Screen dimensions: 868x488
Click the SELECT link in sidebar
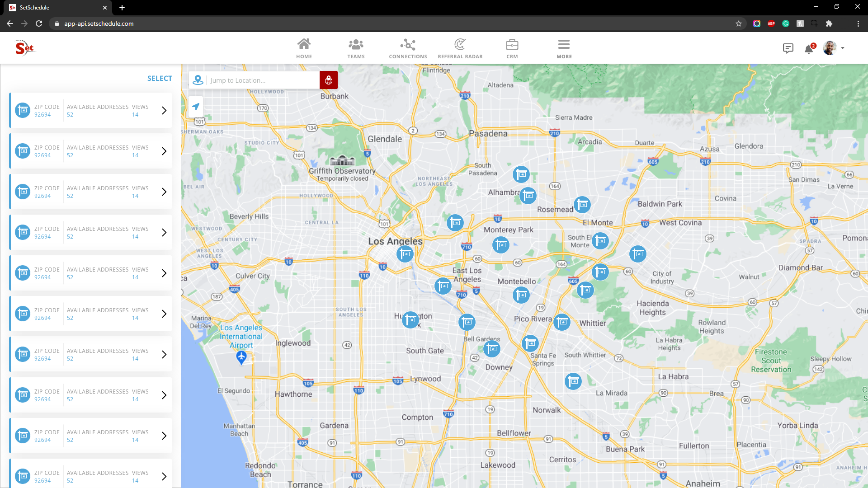pos(160,78)
